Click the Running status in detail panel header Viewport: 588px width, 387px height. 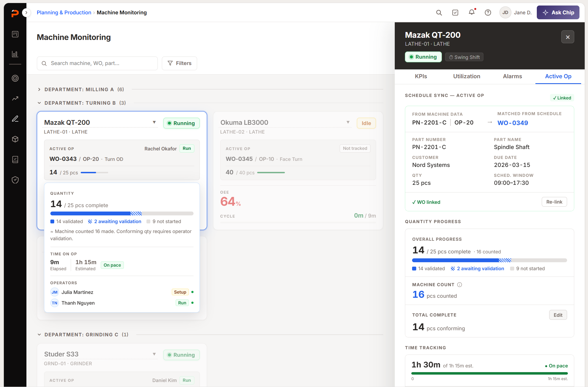(x=423, y=57)
